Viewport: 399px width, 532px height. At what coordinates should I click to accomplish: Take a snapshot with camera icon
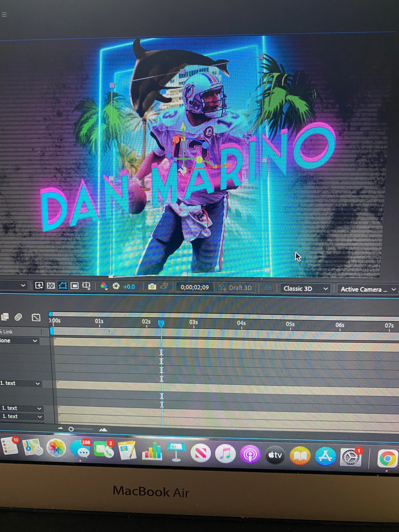tap(152, 287)
